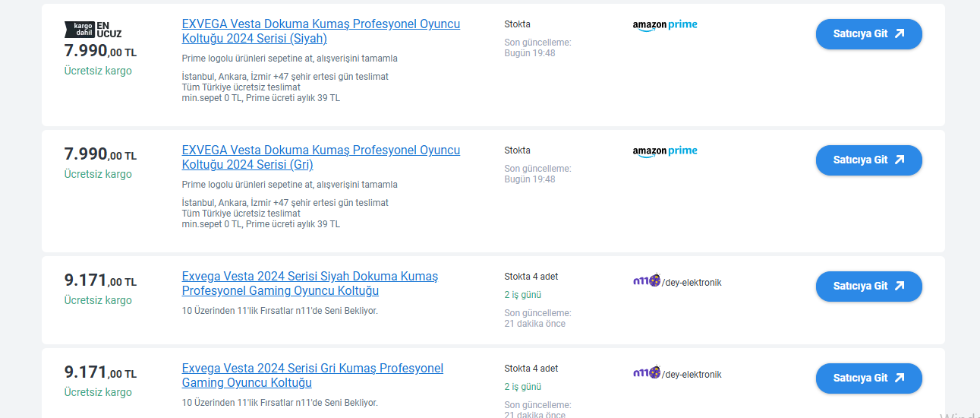Click the '/dey-elektronik' seller name in the third listing
Screen dimensions: 980x418
click(x=692, y=283)
